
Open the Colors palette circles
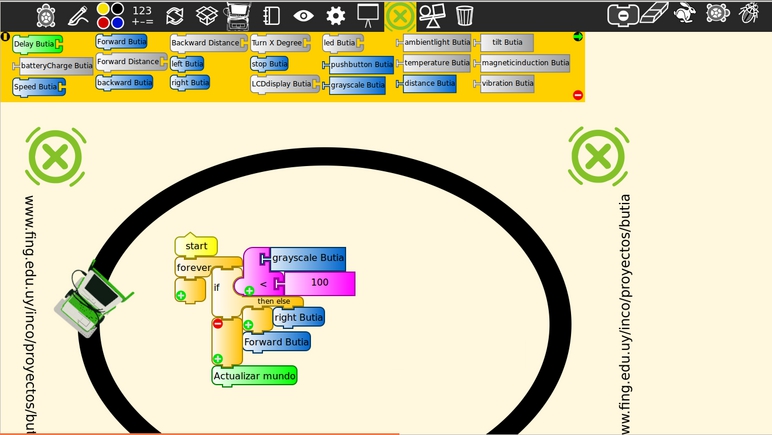110,16
